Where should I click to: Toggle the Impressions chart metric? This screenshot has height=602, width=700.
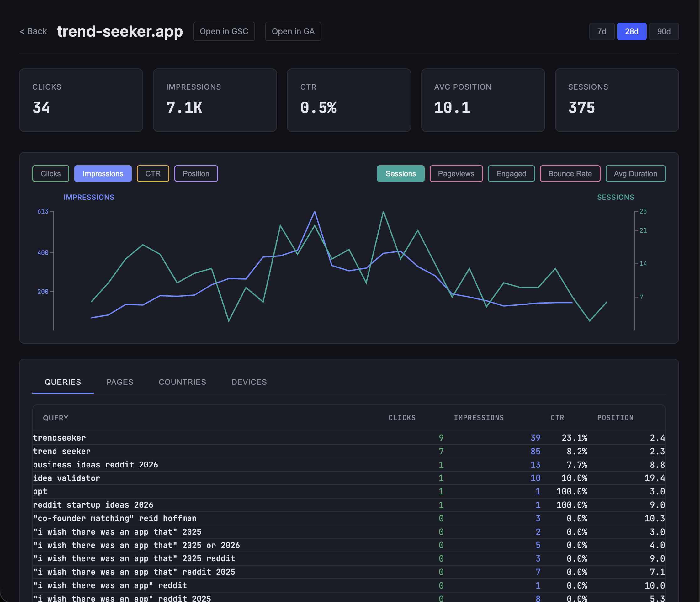click(x=103, y=174)
